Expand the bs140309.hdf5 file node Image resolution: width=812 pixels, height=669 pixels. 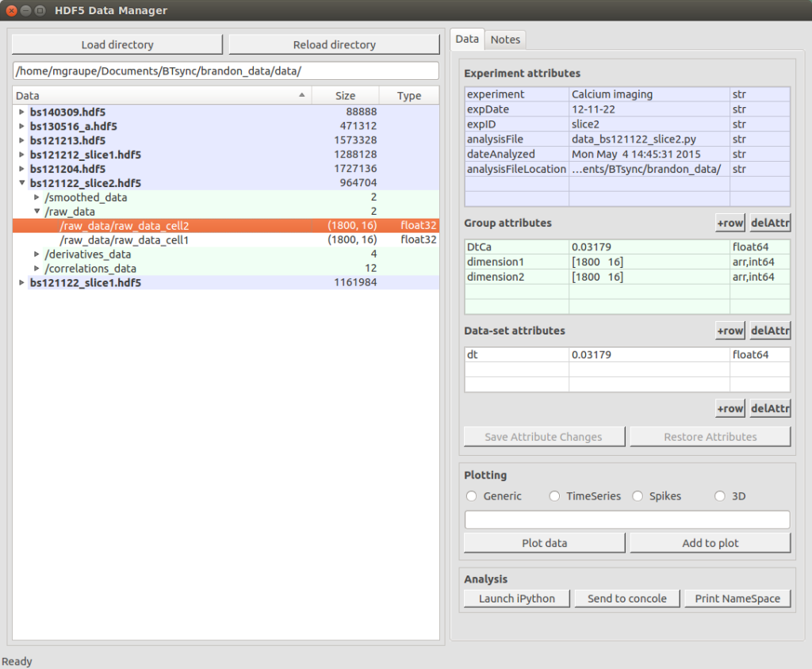pos(21,112)
